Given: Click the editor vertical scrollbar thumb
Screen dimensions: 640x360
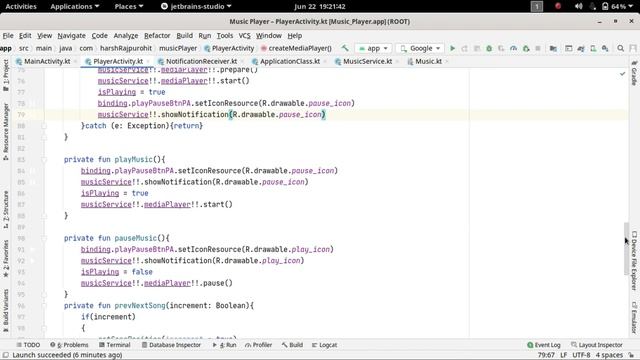Looking at the screenshot, I should point(626,248).
